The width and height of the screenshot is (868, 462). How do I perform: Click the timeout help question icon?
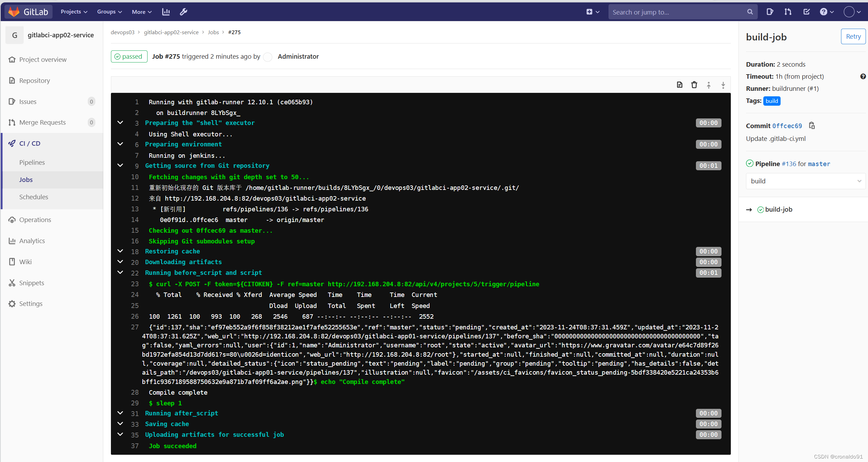pyautogui.click(x=863, y=77)
